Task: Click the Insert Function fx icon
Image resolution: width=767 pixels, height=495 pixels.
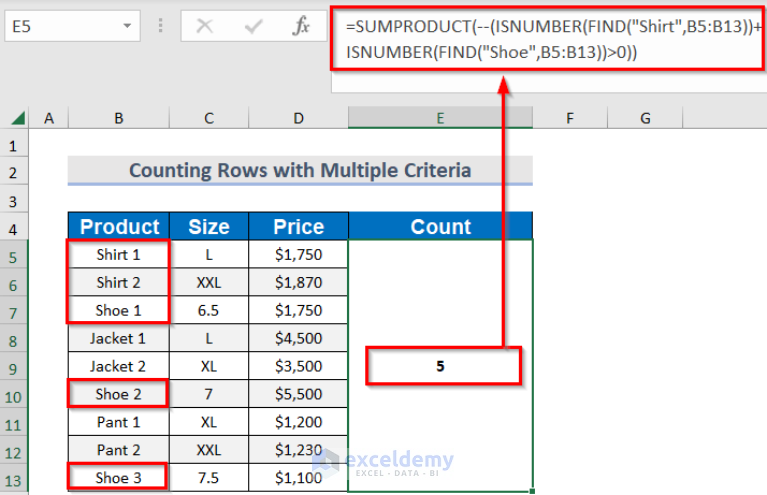Action: [300, 27]
